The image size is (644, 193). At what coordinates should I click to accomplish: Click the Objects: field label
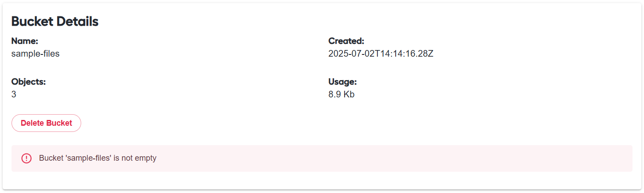29,82
